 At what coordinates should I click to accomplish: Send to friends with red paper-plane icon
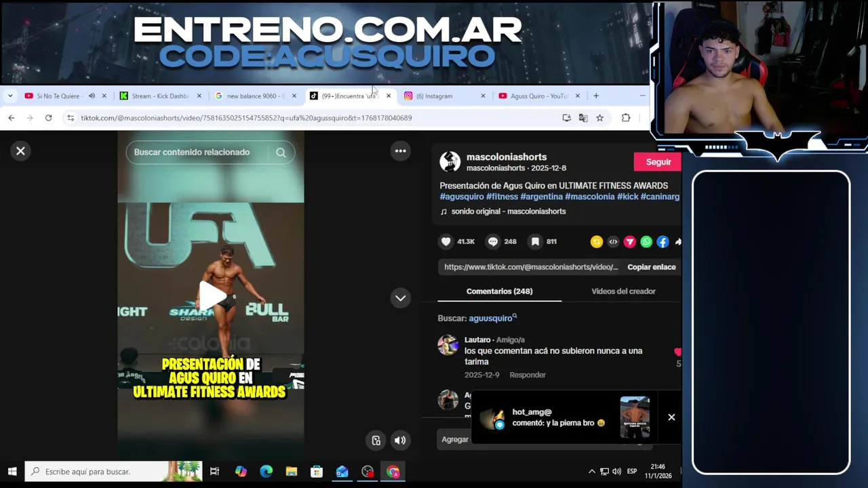pyautogui.click(x=630, y=242)
